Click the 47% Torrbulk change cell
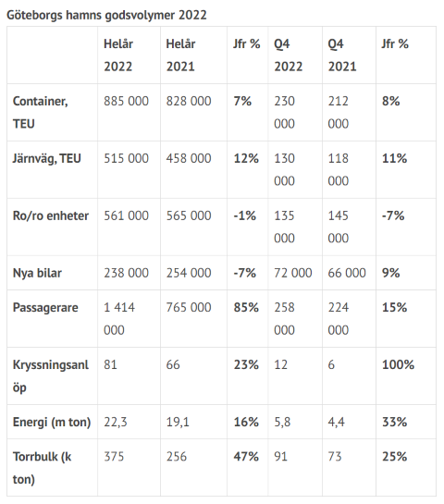The image size is (444, 504). pyautogui.click(x=246, y=457)
